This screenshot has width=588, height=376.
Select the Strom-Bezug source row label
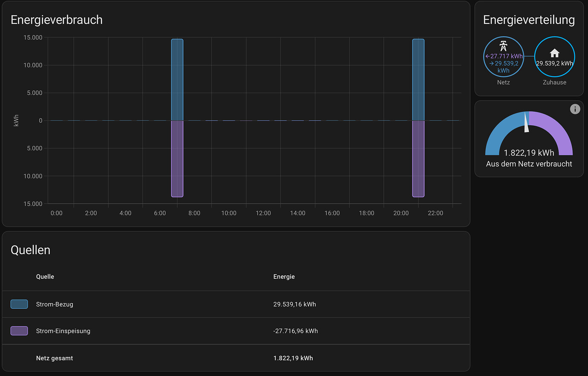55,304
